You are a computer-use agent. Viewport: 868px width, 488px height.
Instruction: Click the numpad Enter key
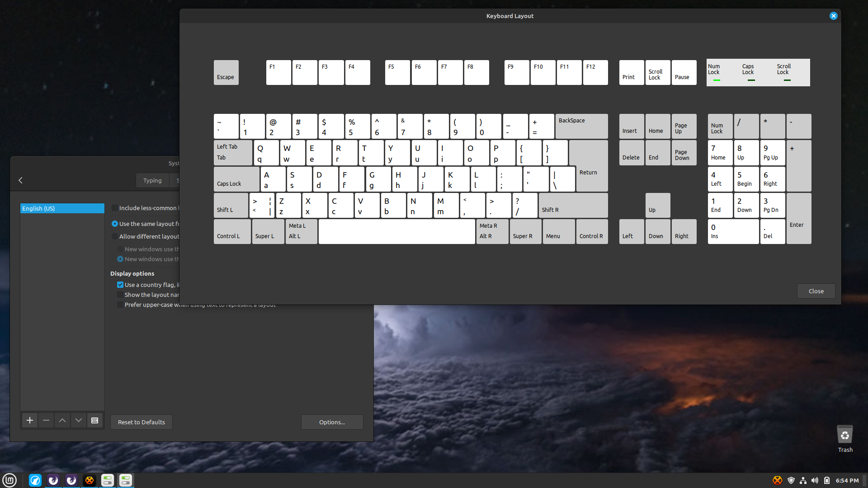(x=799, y=218)
